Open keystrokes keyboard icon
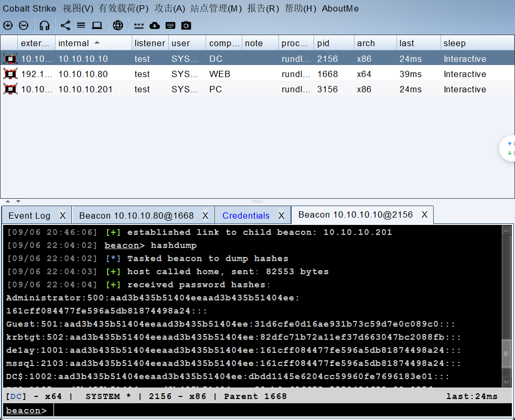The height and width of the screenshot is (420, 515). pos(170,26)
